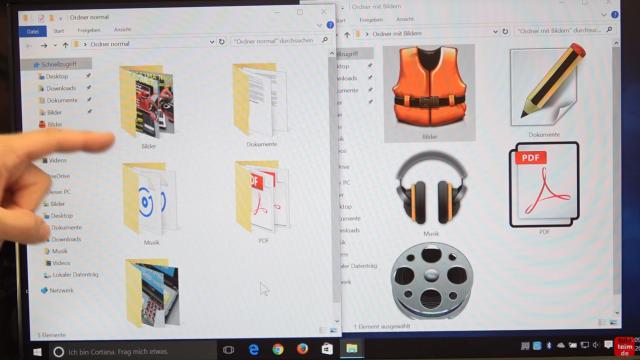The height and width of the screenshot is (360, 640).
Task: Open the Ansicht tab in Ordner mit Bildern
Action: tap(404, 19)
